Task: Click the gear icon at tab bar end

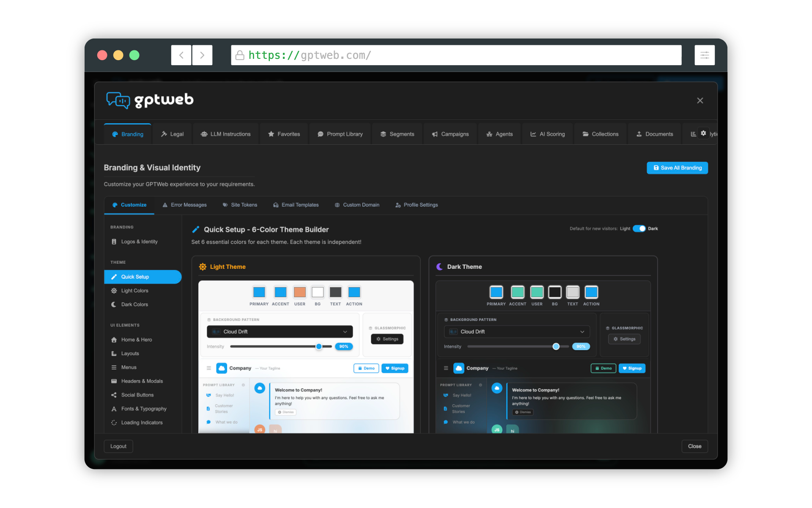Action: click(x=703, y=133)
